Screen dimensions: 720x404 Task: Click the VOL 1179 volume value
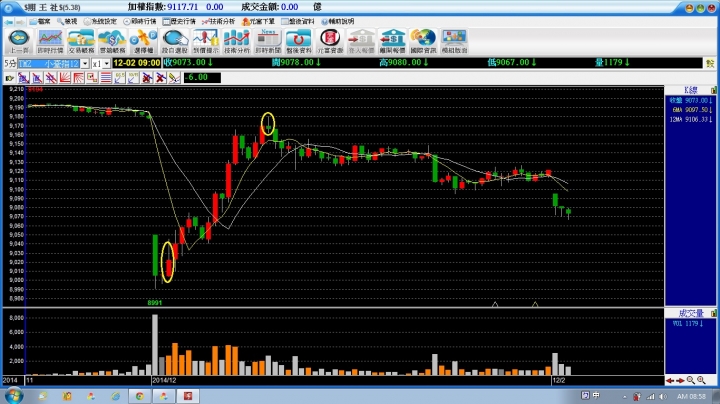point(688,324)
